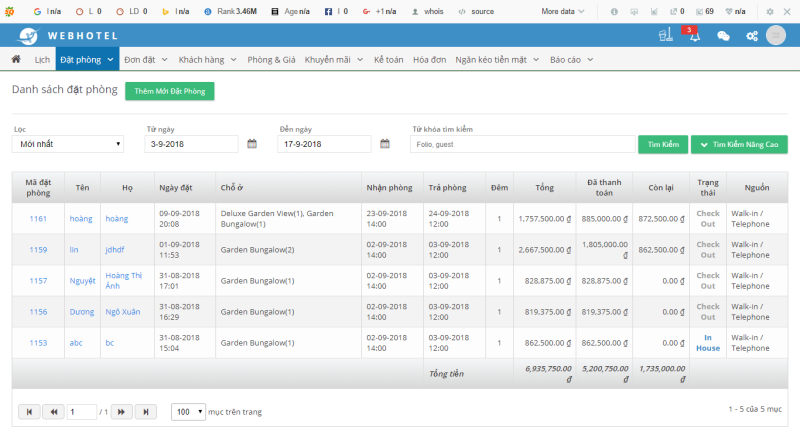The width and height of the screenshot is (800, 448).
Task: Open the Hóa đơn menu item
Action: click(x=429, y=60)
